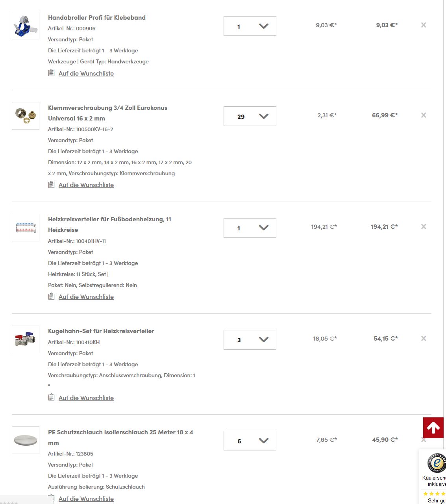Open PE Schutzschlauch quantity dropdown showing 6
This screenshot has width=446, height=504.
[250, 441]
